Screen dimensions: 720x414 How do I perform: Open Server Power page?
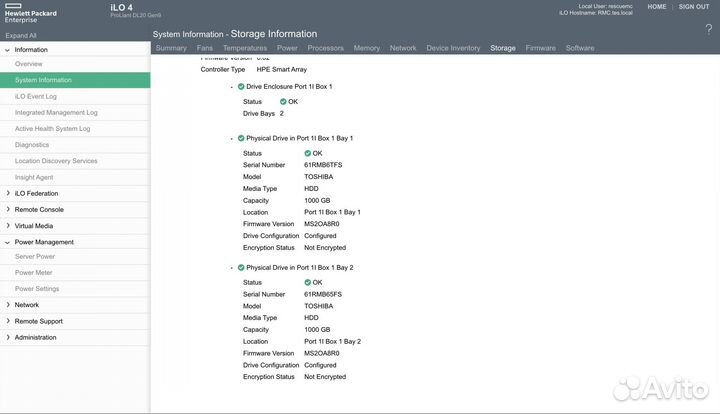(75, 256)
